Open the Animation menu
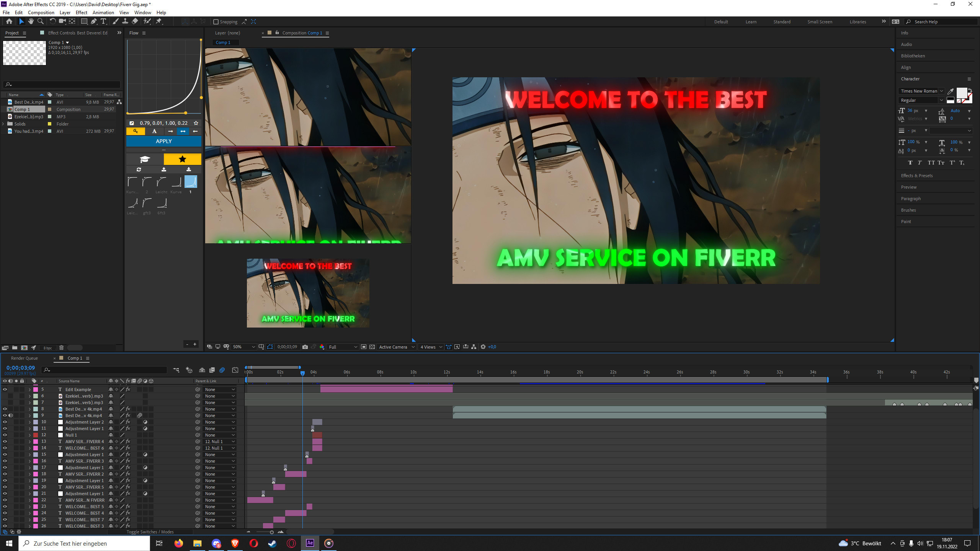 coord(103,12)
